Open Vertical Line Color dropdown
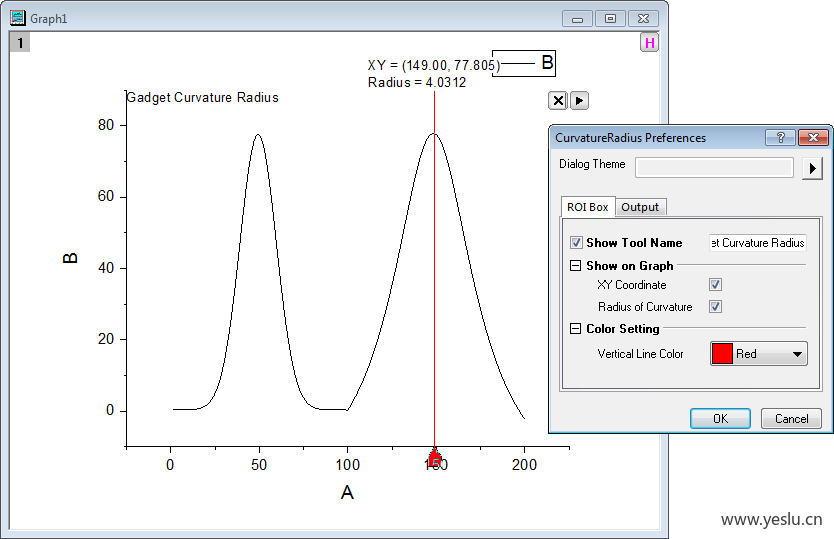The height and width of the screenshot is (539, 834). tap(797, 354)
